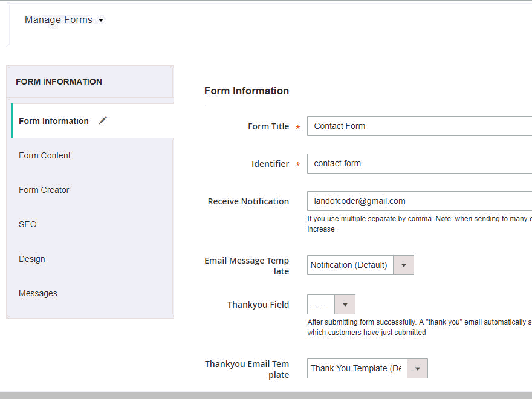
Task: Click the pencil edit icon beside Form Information
Action: pyautogui.click(x=103, y=120)
